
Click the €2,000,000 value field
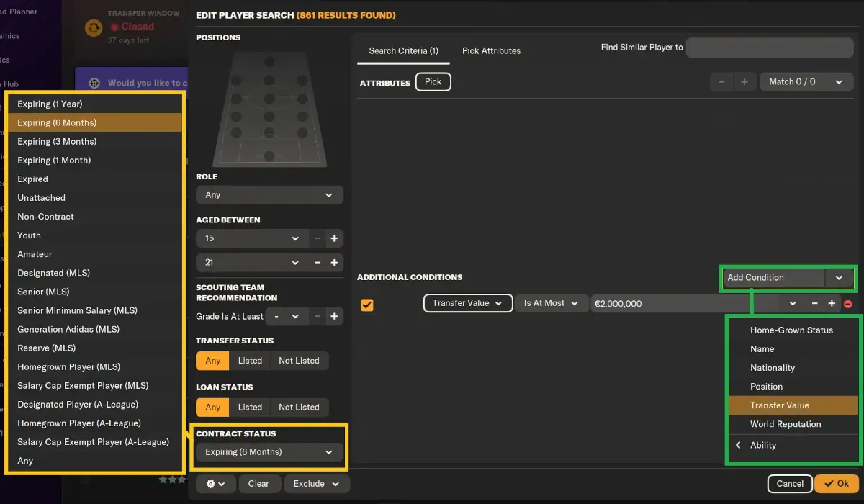point(688,304)
